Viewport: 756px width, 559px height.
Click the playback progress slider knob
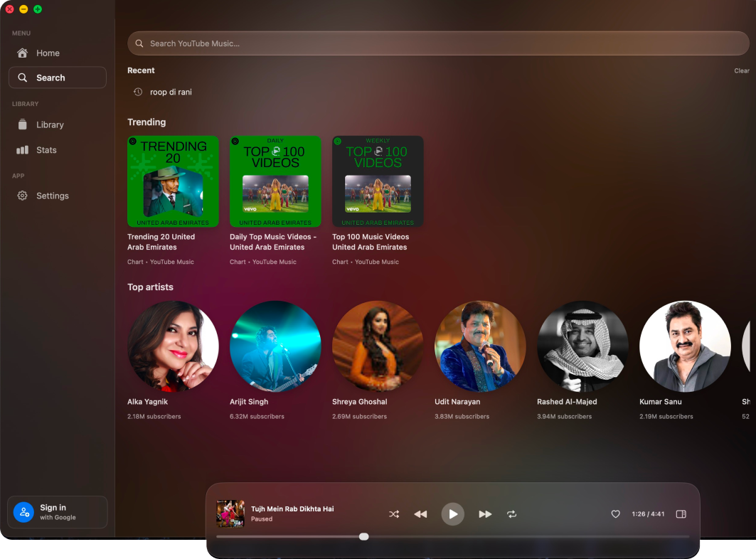tap(364, 536)
